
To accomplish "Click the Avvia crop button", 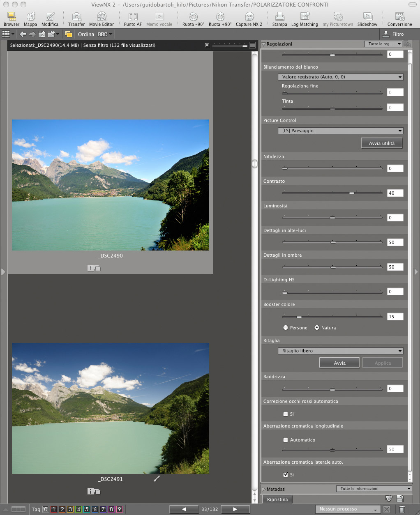I will 339,363.
